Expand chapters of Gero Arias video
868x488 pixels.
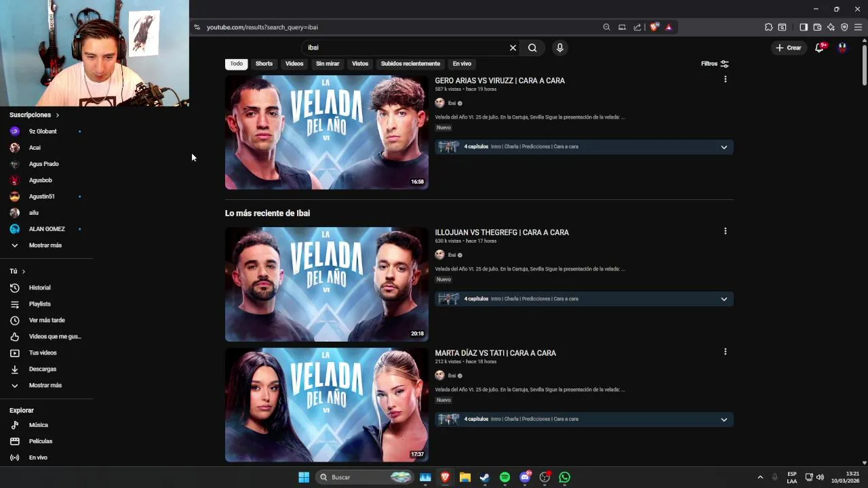(724, 147)
